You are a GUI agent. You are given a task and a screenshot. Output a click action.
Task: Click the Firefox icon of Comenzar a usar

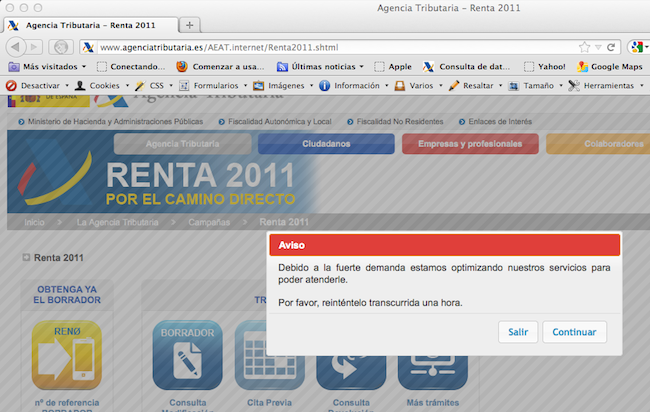pyautogui.click(x=182, y=66)
